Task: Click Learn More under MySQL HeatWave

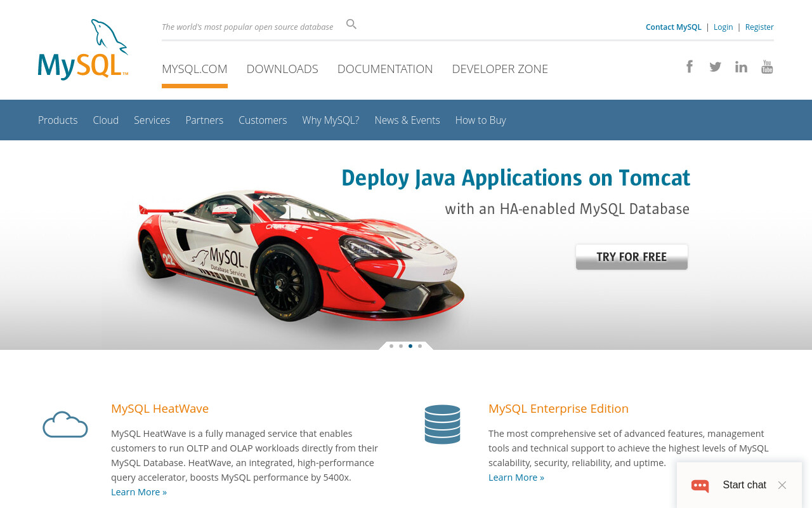Action: [x=139, y=491]
